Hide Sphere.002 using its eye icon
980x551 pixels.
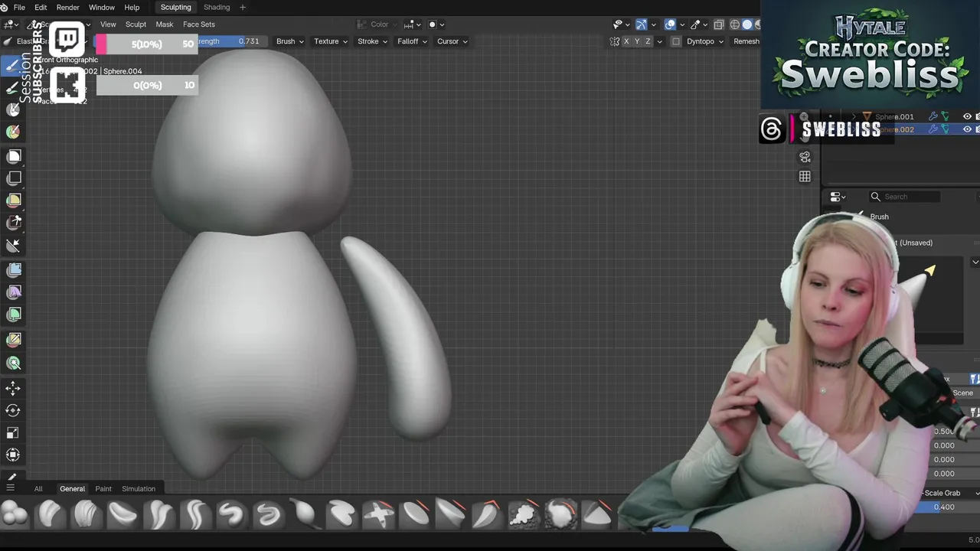click(x=967, y=129)
